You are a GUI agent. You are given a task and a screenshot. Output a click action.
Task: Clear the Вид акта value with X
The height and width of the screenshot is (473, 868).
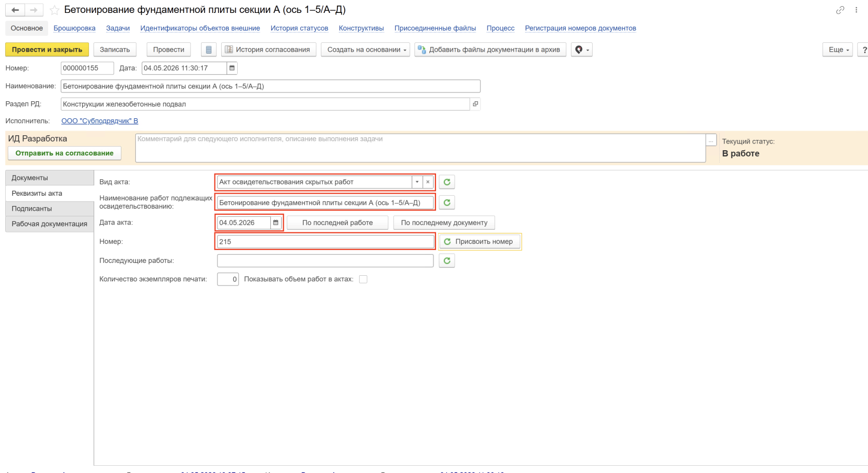pyautogui.click(x=428, y=182)
